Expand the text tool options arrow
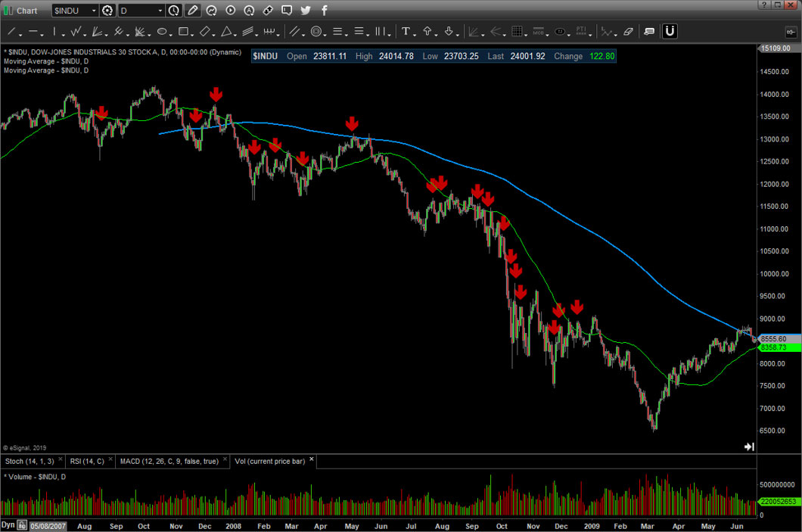This screenshot has width=802, height=532. pos(415,35)
